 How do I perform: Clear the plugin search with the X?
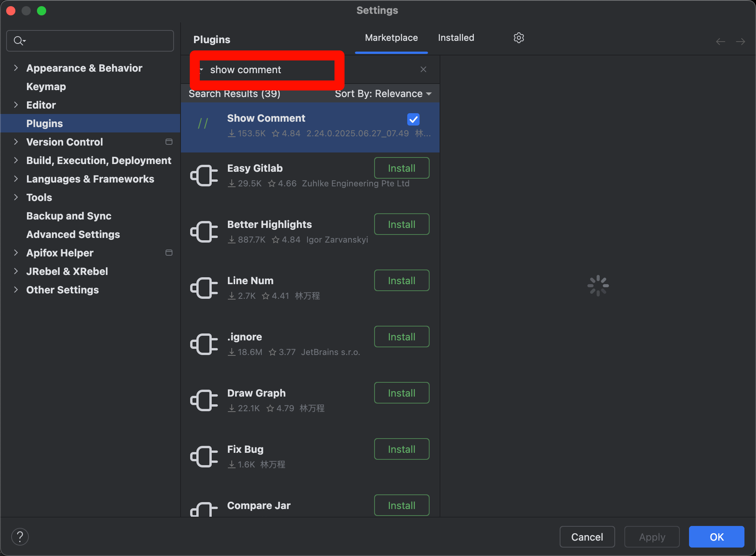[423, 69]
